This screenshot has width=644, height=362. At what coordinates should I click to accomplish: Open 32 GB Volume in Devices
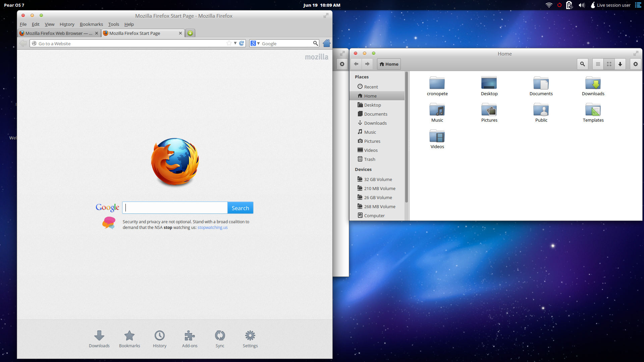[x=377, y=179]
